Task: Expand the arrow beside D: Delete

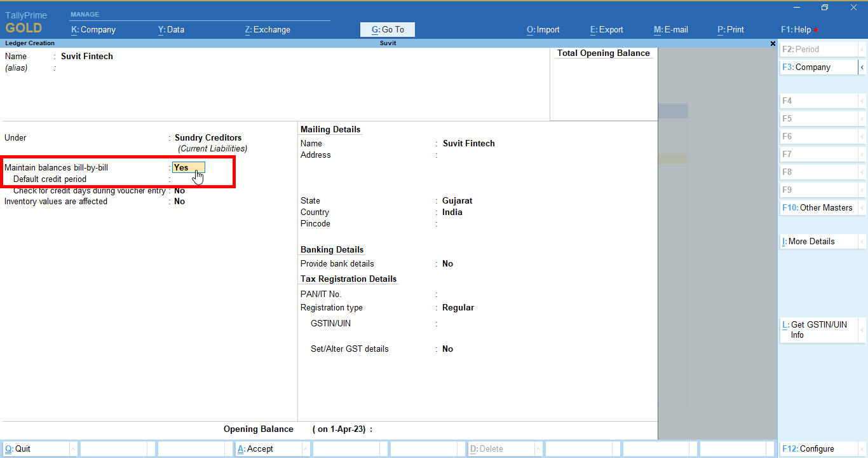Action: pyautogui.click(x=538, y=448)
